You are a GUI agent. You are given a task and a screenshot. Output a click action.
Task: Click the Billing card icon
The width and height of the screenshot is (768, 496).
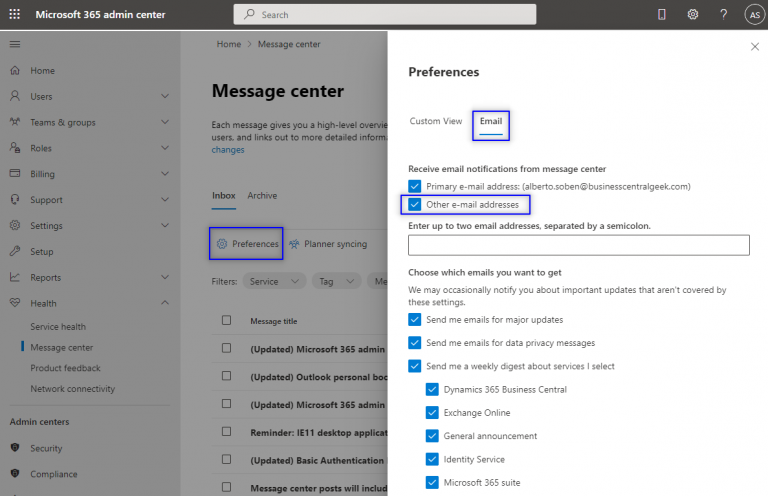[15, 173]
